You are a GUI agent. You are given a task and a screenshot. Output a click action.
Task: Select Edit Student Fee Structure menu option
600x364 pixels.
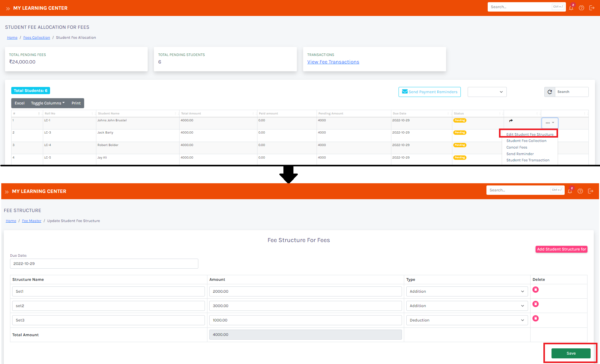tap(530, 134)
